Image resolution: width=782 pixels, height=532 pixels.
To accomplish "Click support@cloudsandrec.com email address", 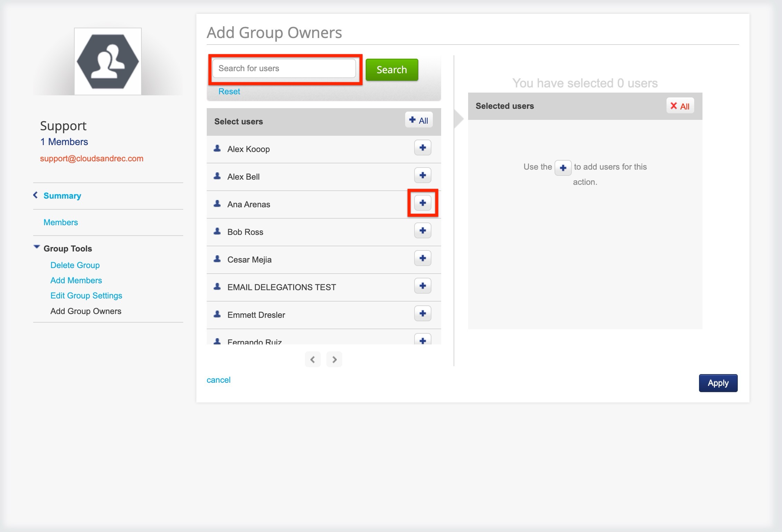I will 92,159.
